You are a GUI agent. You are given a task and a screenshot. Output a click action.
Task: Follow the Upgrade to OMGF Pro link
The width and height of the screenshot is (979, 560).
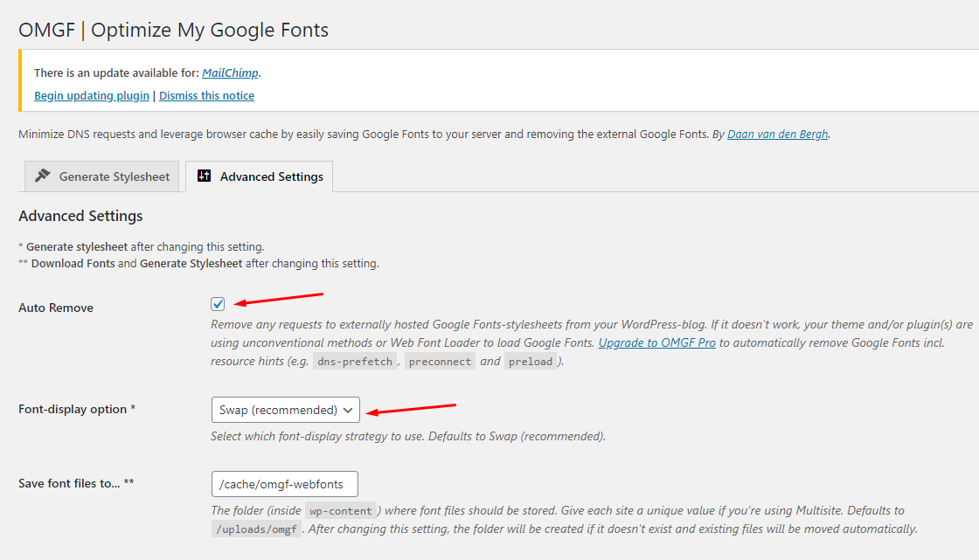point(656,342)
